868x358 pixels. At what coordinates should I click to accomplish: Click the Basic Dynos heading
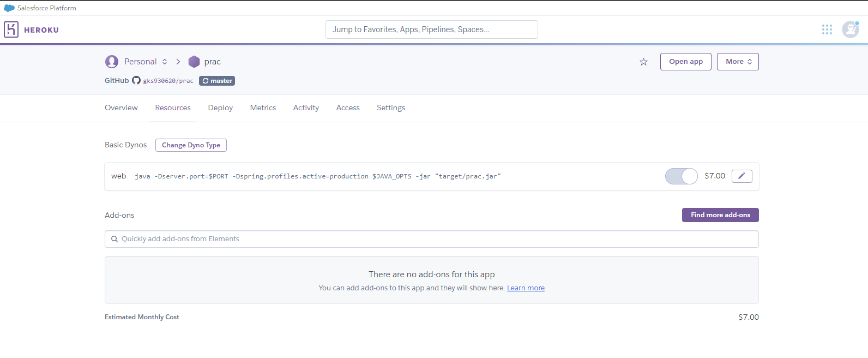[x=126, y=145]
